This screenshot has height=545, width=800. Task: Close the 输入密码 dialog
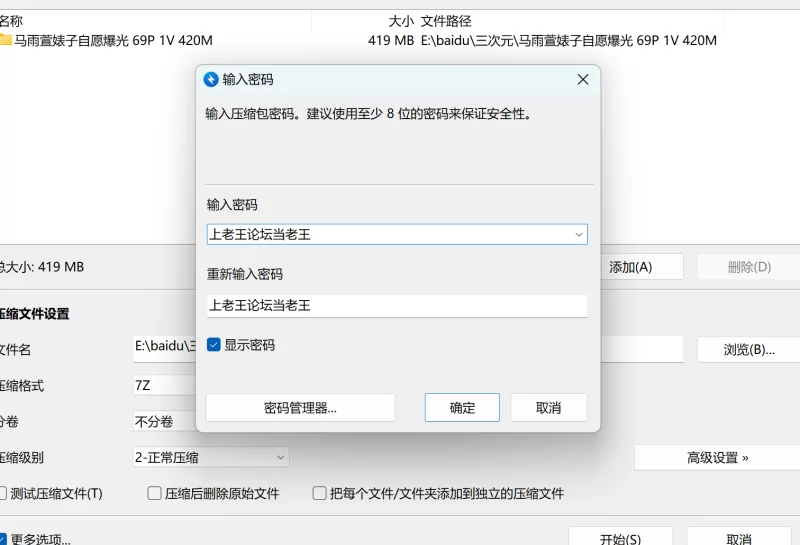[x=583, y=80]
